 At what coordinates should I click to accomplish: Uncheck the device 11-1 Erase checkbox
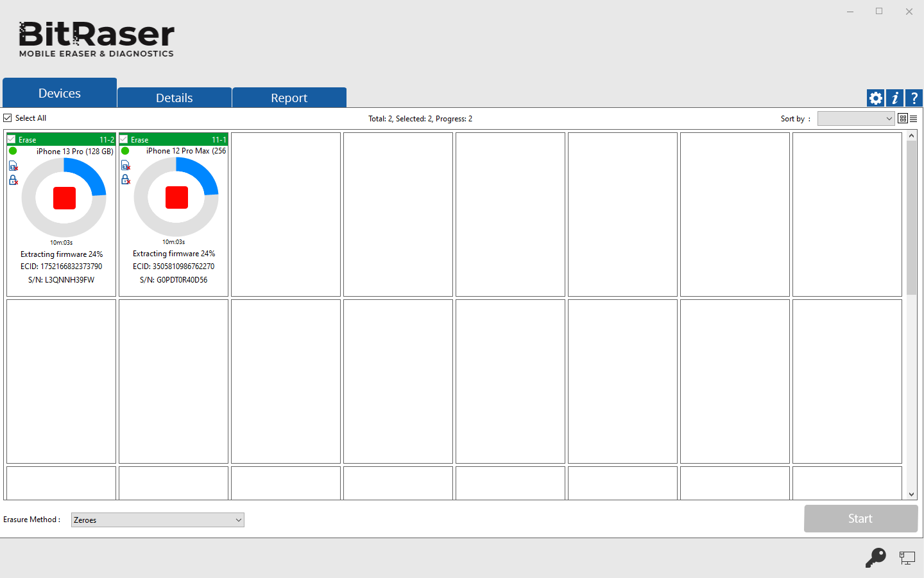124,139
